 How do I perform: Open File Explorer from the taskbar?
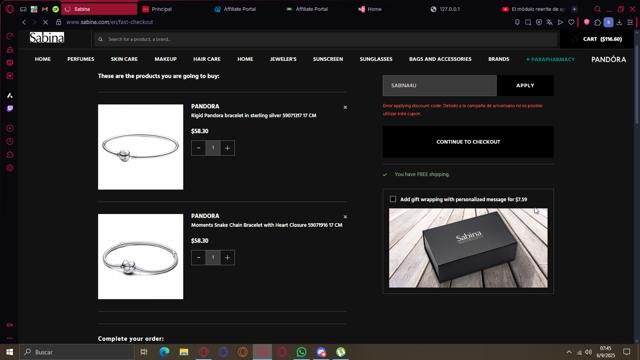pyautogui.click(x=184, y=352)
